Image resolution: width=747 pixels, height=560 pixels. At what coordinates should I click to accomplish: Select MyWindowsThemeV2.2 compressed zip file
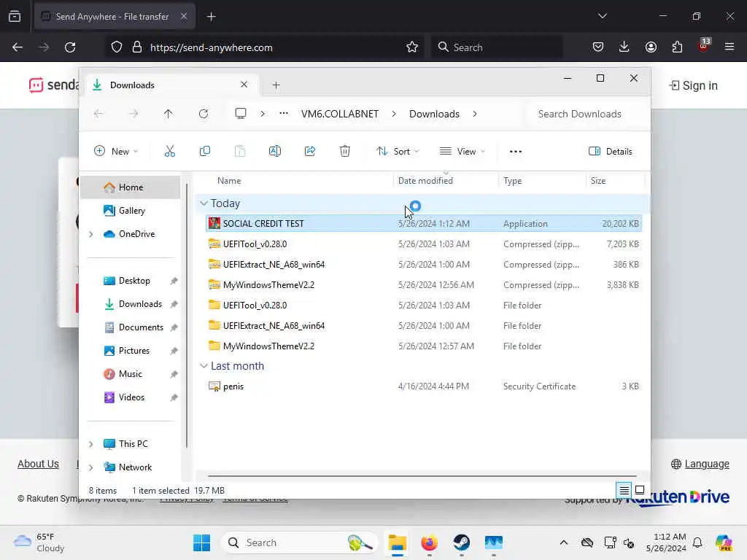point(424,285)
